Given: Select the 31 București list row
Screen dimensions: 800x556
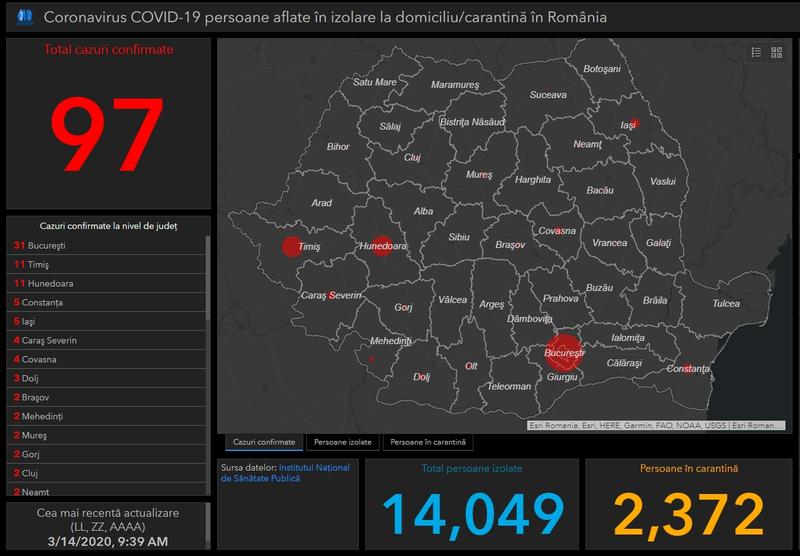Looking at the screenshot, I should pos(106,245).
